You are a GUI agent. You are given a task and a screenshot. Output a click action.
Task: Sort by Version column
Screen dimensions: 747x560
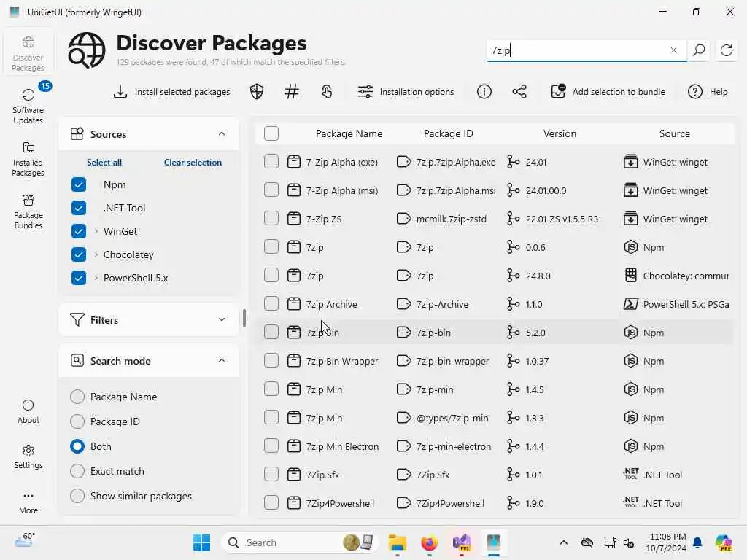tap(560, 134)
